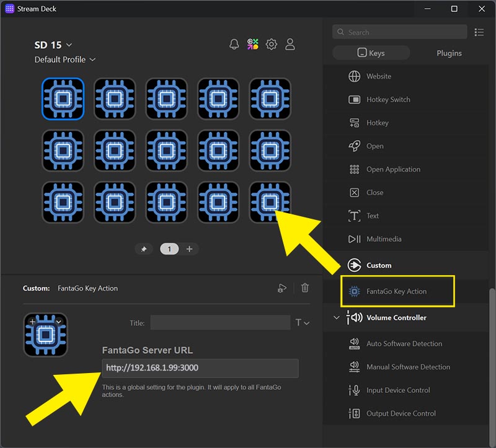Viewport: 496px width, 448px height.
Task: Click the Stream Deck app logo
Action: [9, 9]
